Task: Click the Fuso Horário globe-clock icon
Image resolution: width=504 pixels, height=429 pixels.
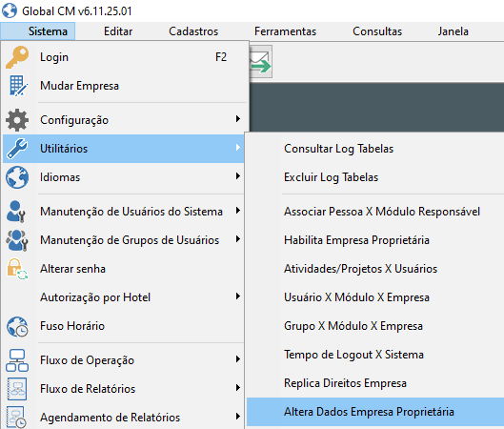Action: (x=17, y=327)
